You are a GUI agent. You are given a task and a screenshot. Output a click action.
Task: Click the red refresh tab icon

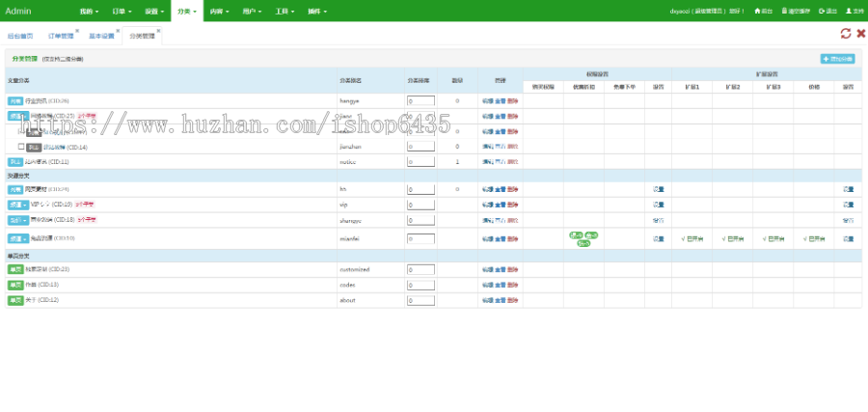pos(845,33)
